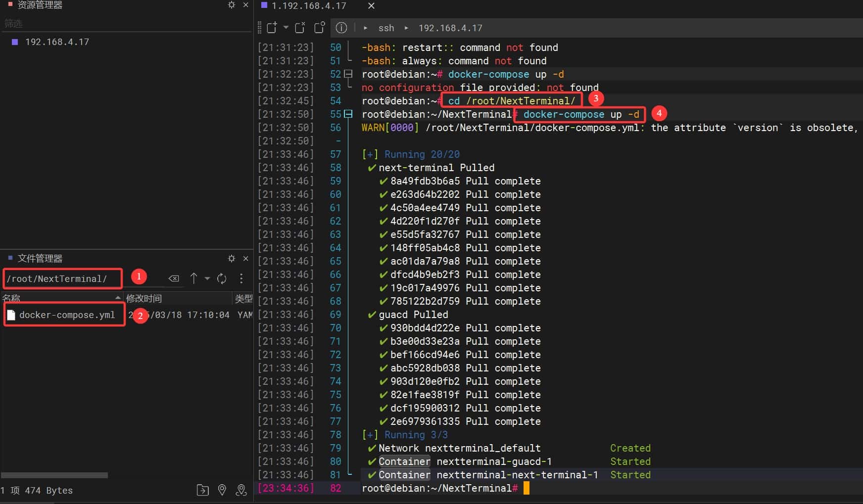
Task: Clear the file manager path field
Action: click(174, 278)
